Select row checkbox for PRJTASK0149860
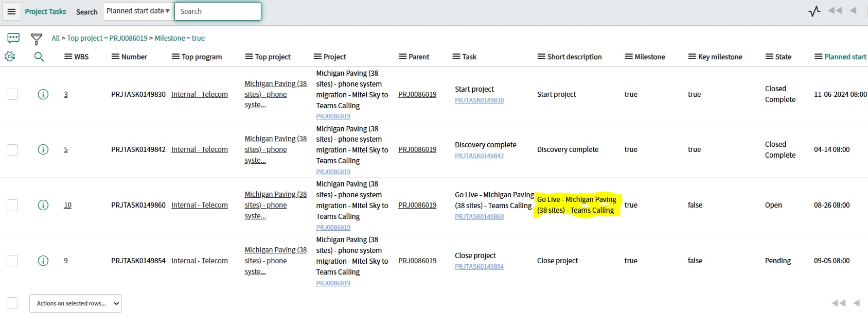This screenshot has width=868, height=324. coord(12,205)
